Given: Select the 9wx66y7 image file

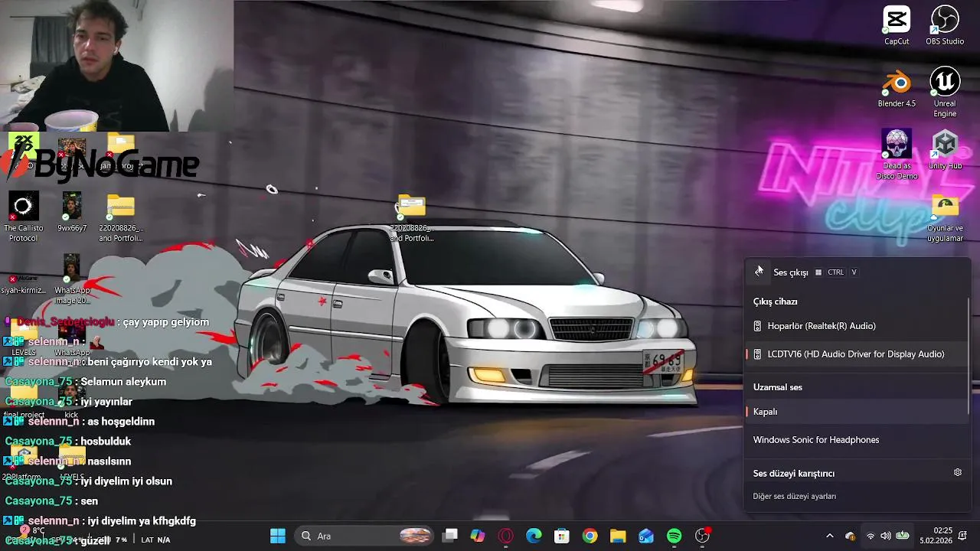Looking at the screenshot, I should coord(72,212).
